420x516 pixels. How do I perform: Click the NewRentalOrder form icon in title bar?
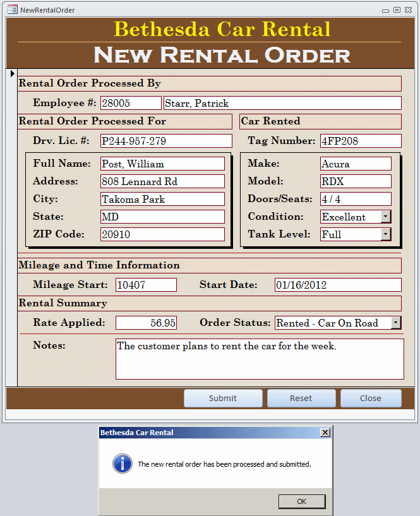point(13,9)
